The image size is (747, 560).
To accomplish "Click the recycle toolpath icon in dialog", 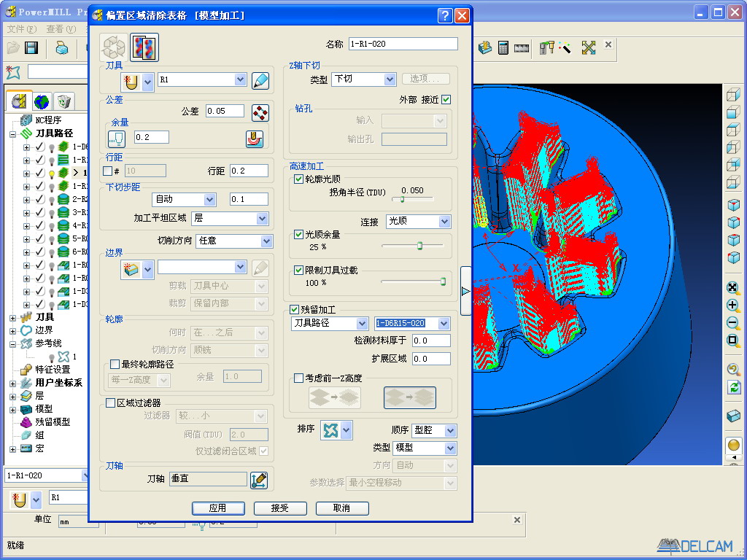I will click(x=114, y=47).
